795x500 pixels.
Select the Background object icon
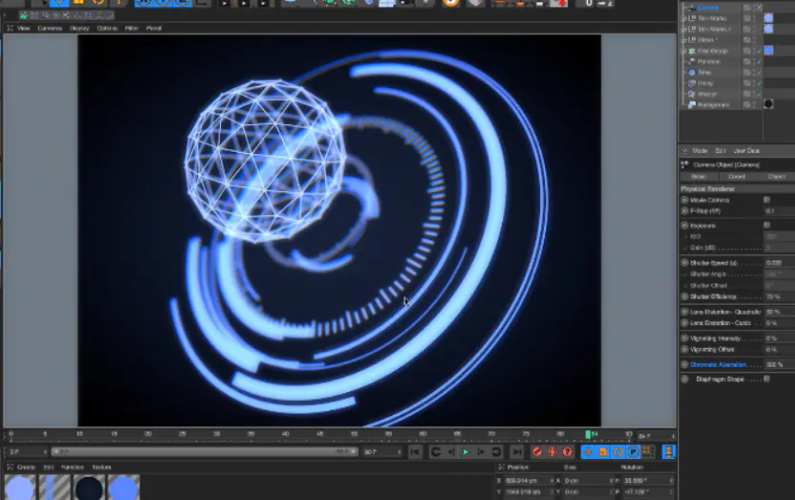pyautogui.click(x=692, y=105)
